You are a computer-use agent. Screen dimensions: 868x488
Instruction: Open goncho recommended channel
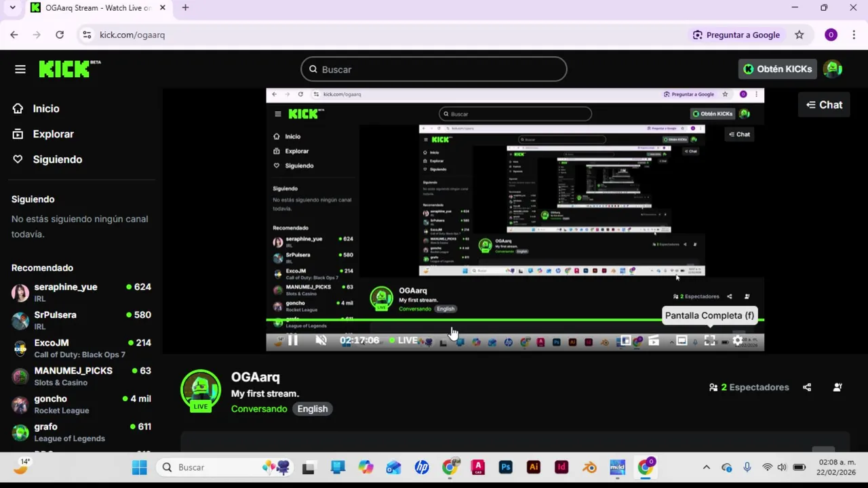tap(81, 404)
